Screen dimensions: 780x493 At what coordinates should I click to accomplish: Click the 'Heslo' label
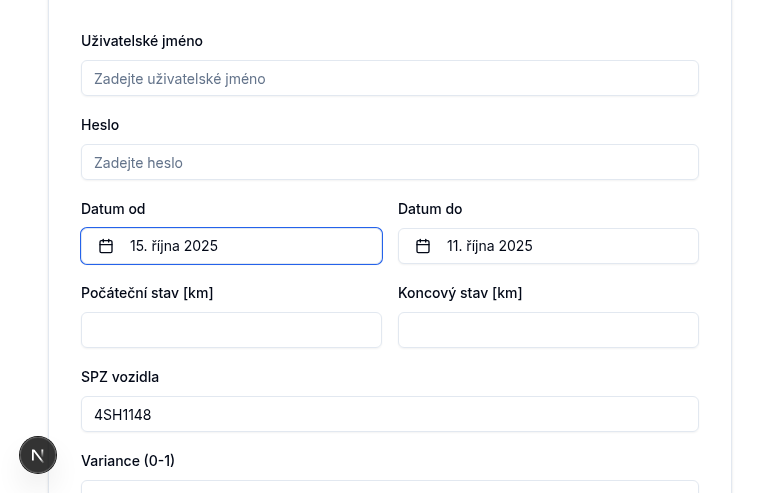pyautogui.click(x=100, y=125)
